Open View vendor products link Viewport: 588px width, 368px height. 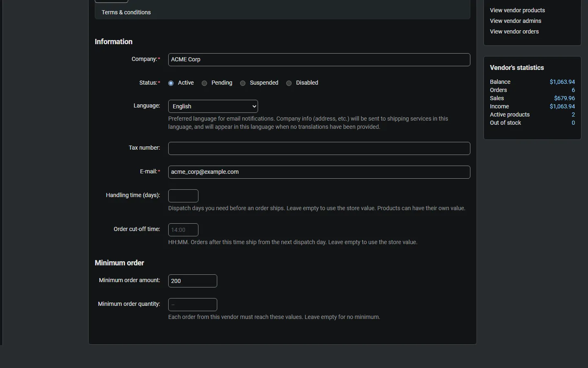(x=517, y=10)
